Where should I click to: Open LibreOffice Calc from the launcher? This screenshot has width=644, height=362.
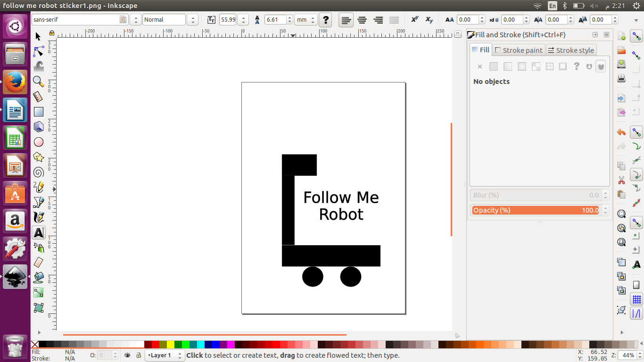click(15, 138)
